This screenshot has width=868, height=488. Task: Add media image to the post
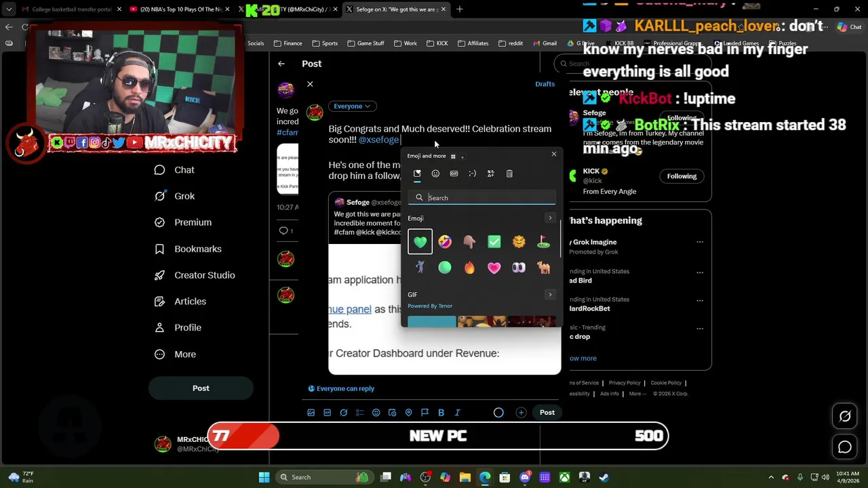tap(311, 413)
